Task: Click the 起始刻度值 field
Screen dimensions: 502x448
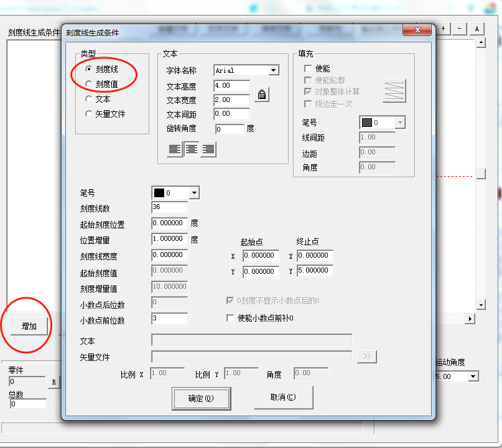Action: pos(169,271)
